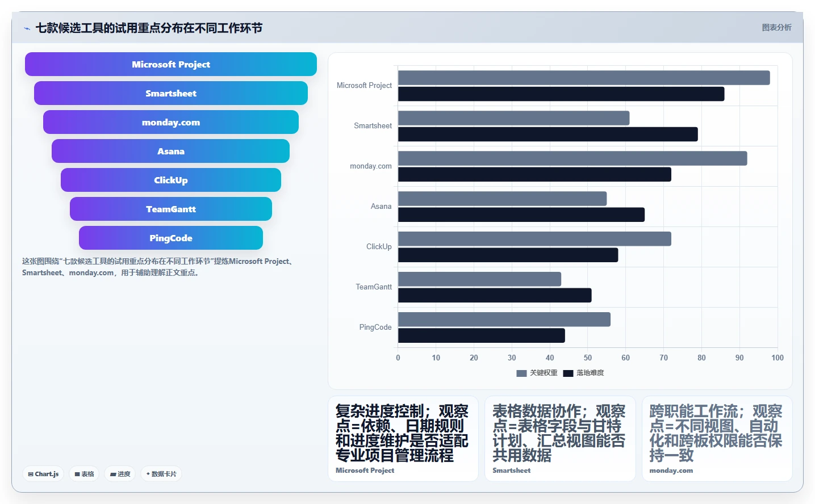Click the ClickUp y-axis label
Viewport: 815px width, 504px height.
(x=379, y=247)
